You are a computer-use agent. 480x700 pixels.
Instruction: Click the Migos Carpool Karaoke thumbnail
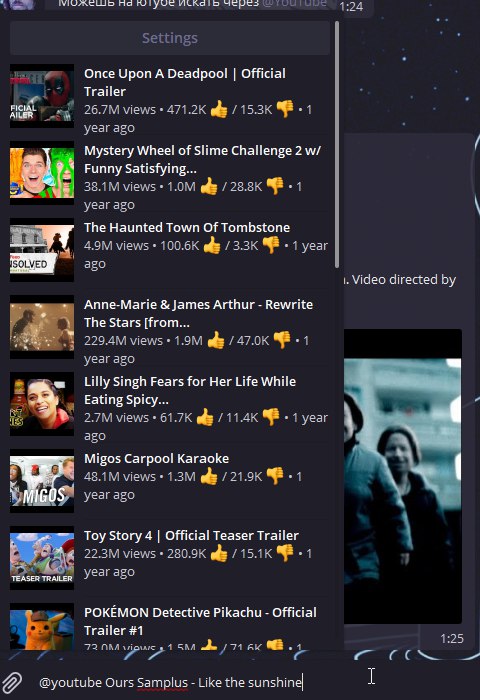click(42, 481)
